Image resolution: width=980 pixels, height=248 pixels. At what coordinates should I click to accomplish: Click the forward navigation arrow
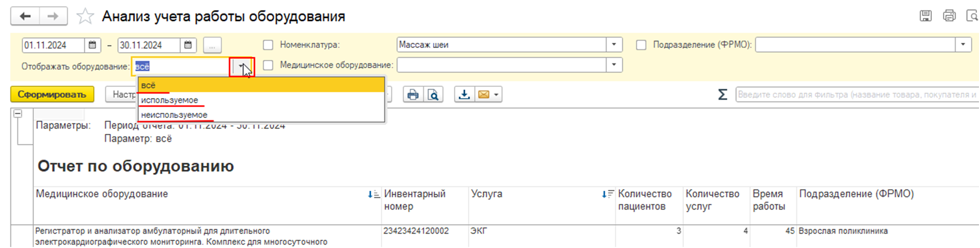(53, 16)
